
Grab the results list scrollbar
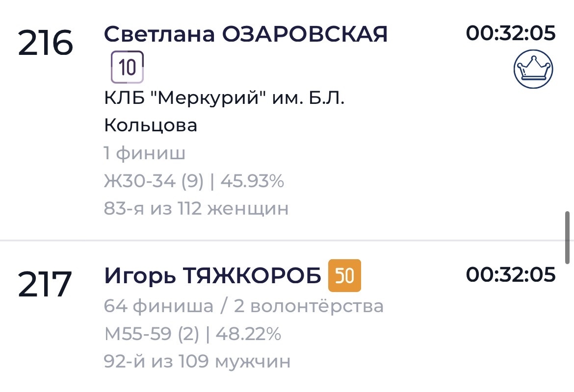pos(568,238)
